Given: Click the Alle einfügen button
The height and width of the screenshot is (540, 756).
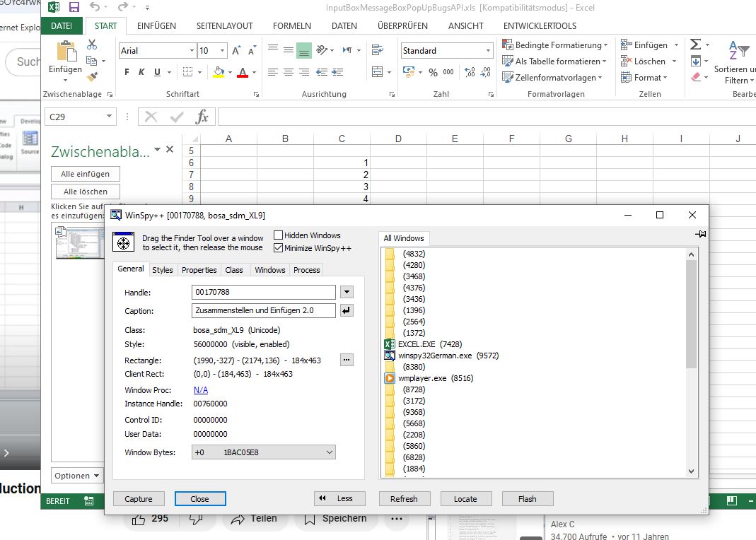Looking at the screenshot, I should coord(86,174).
